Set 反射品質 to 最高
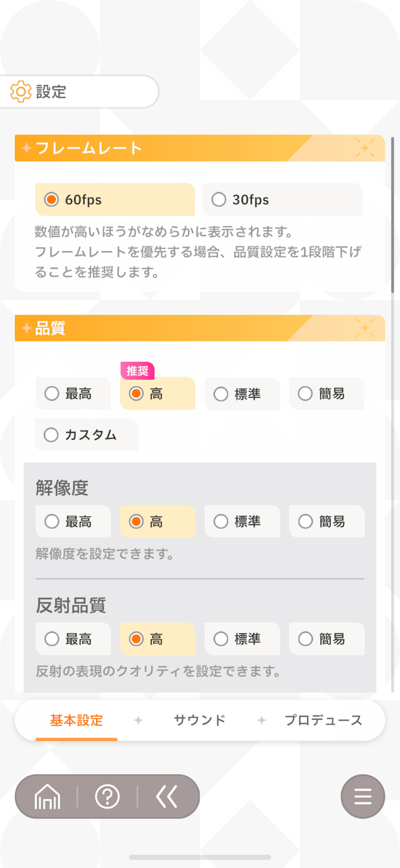This screenshot has width=400, height=868. (73, 639)
